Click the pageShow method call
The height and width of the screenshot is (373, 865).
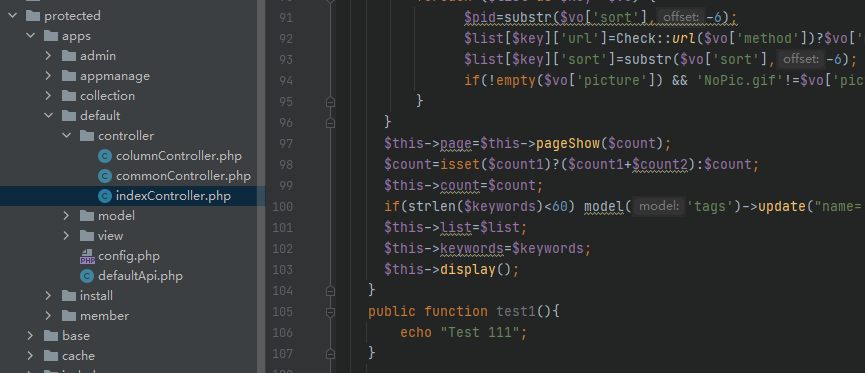click(x=568, y=144)
